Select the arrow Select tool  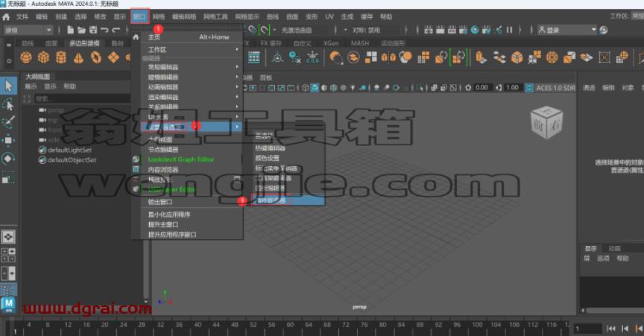[8, 86]
